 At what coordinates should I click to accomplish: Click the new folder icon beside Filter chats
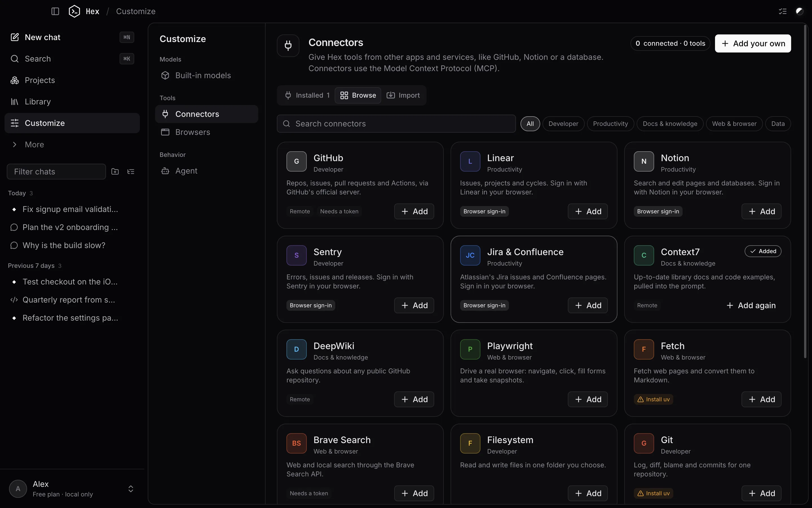click(x=115, y=172)
